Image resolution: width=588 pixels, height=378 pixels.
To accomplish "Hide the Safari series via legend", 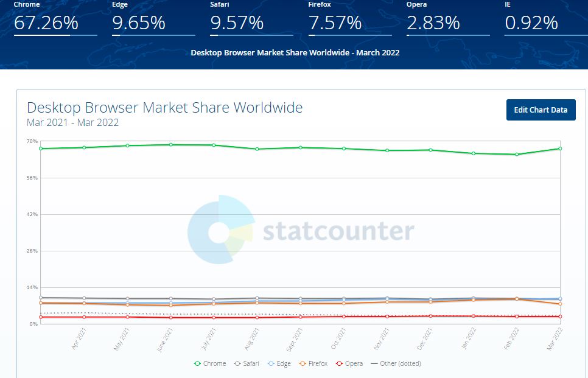I will (x=247, y=363).
